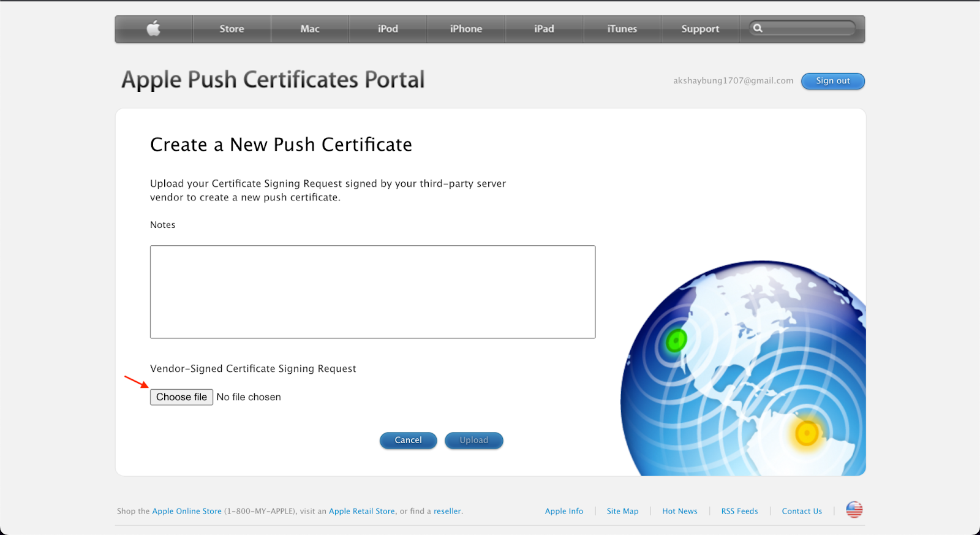The image size is (980, 535).
Task: Click the magnifier icon in the search box
Action: [758, 28]
